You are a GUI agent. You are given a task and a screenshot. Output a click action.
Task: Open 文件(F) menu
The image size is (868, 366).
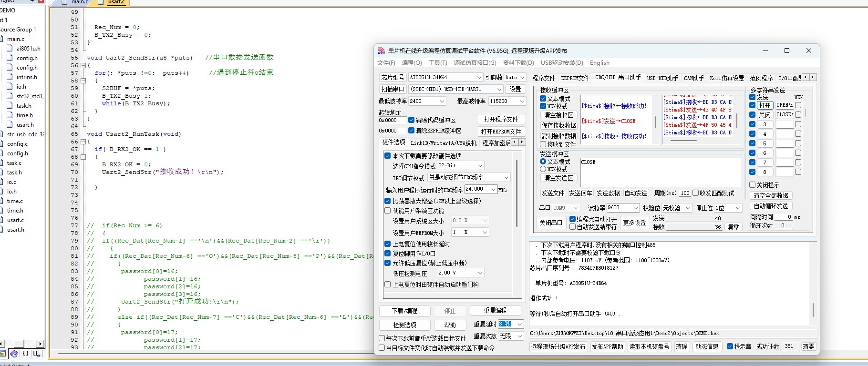pyautogui.click(x=386, y=63)
